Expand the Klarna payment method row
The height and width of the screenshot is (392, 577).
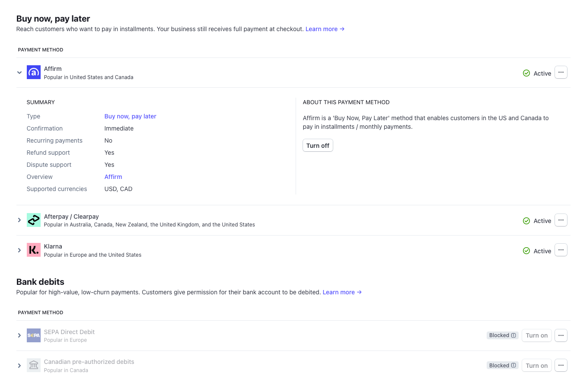tap(19, 250)
